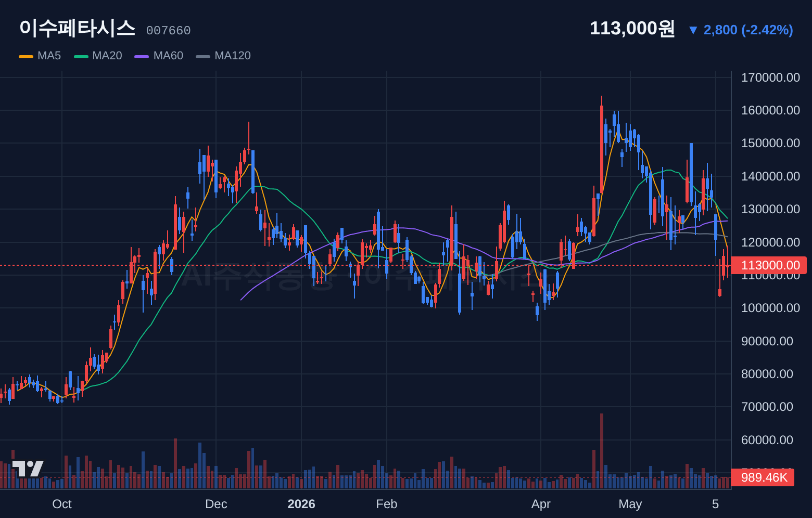This screenshot has width=812, height=518.
Task: Click the 150000.00 price axis label
Action: (770, 143)
